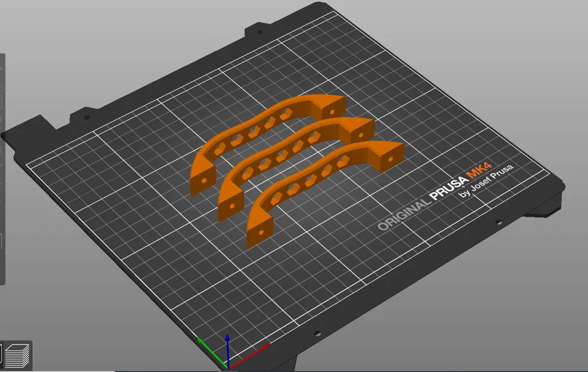The height and width of the screenshot is (372, 588).
Task: Switch to the sliced layers preview view
Action: (17, 355)
